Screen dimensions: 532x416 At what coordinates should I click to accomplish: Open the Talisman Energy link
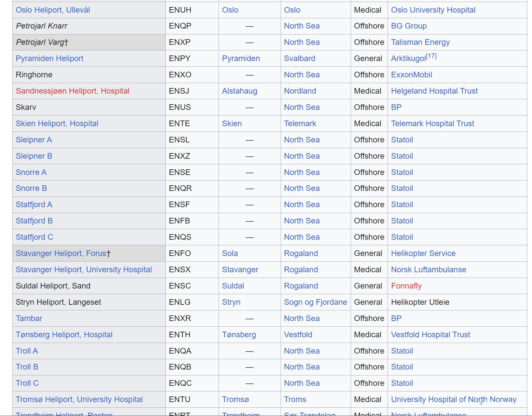coord(420,42)
